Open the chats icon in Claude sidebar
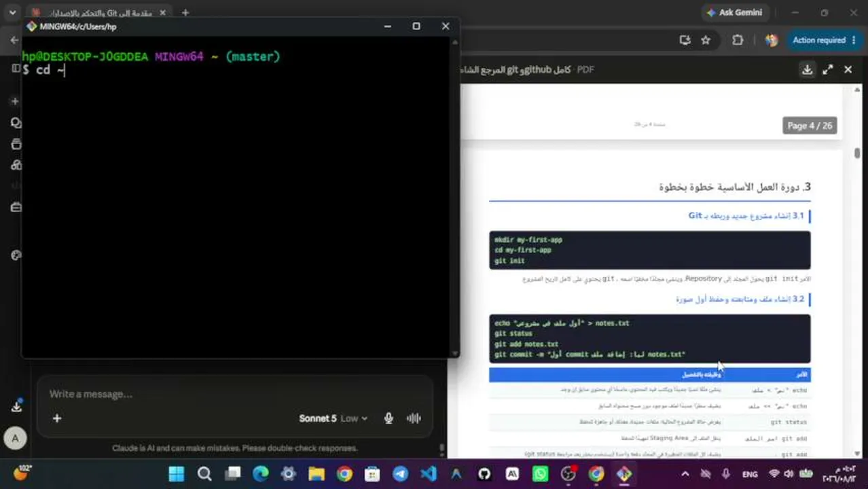 (x=16, y=123)
